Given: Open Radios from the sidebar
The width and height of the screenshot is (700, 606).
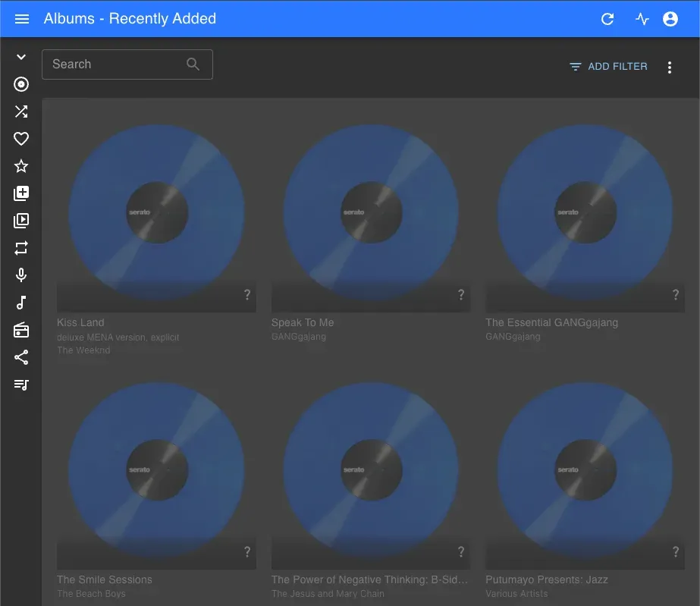Looking at the screenshot, I should pyautogui.click(x=21, y=330).
